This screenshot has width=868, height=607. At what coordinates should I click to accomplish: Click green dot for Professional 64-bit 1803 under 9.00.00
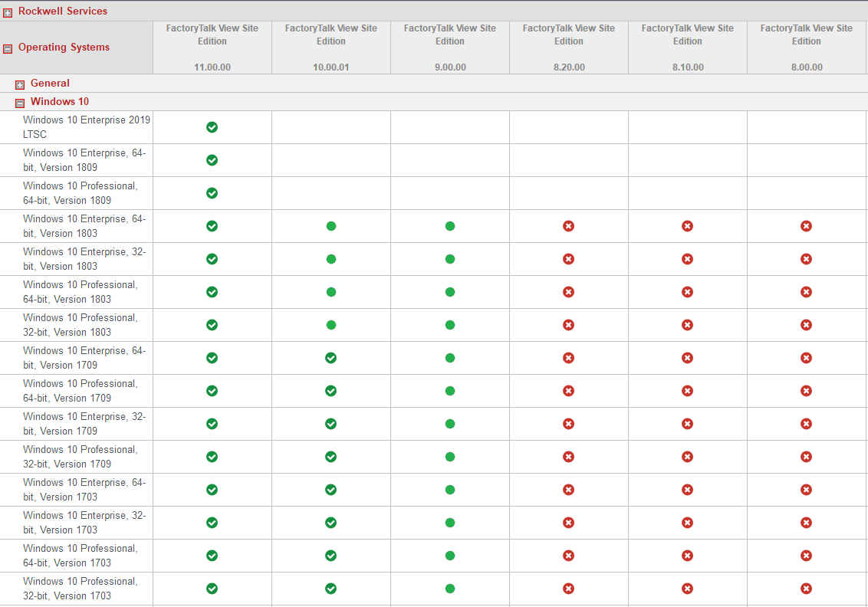[450, 292]
